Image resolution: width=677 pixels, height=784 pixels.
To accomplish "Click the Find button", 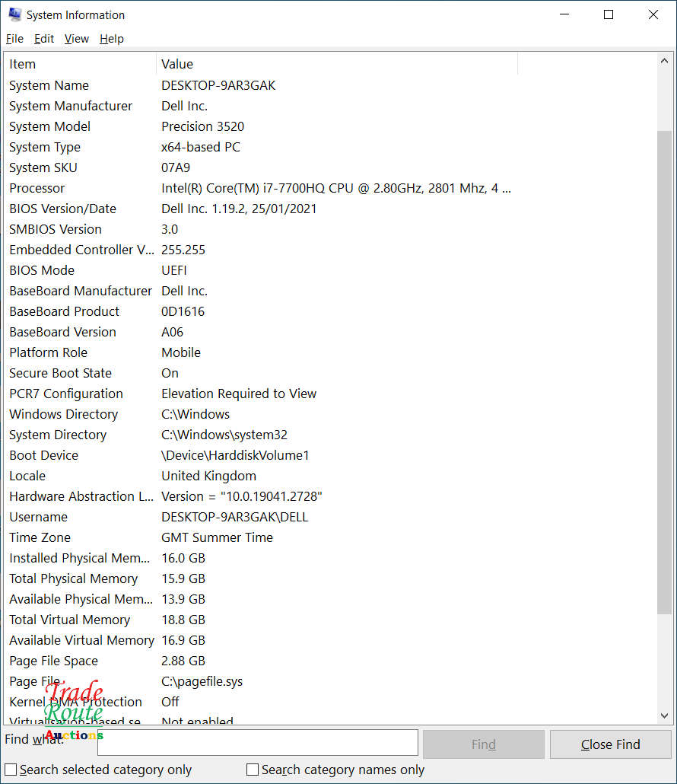I will pyautogui.click(x=483, y=744).
